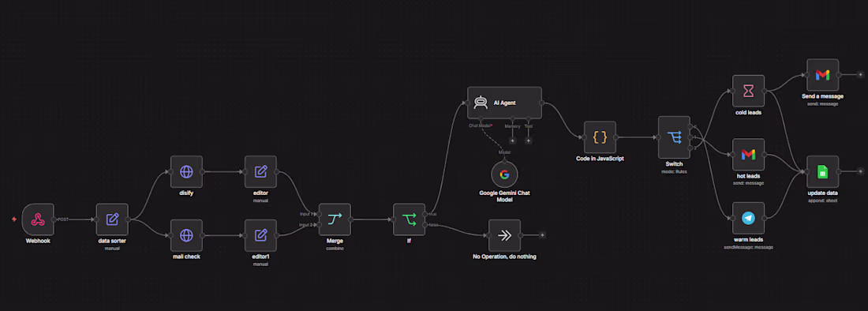Click the Merge node's Input 2 connector
The height and width of the screenshot is (311, 868).
click(x=320, y=225)
